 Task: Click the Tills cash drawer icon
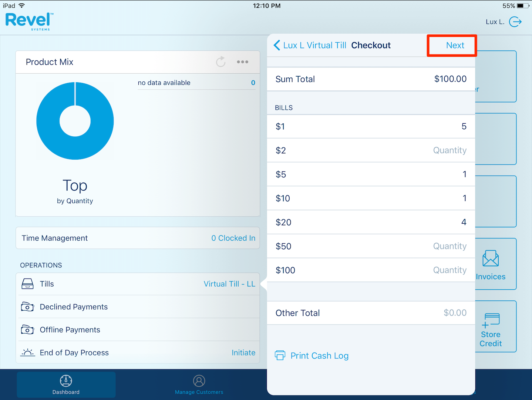click(28, 284)
